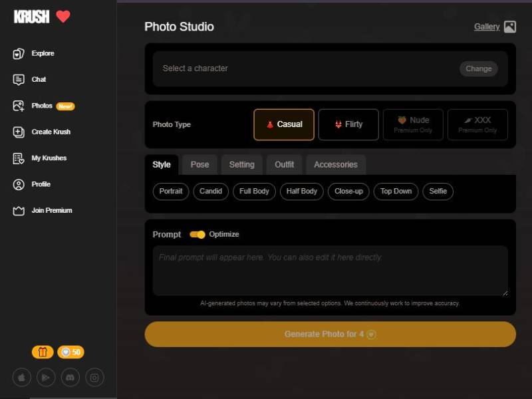The width and height of the screenshot is (532, 399).
Task: Check your 50 hearts balance
Action: coord(70,352)
